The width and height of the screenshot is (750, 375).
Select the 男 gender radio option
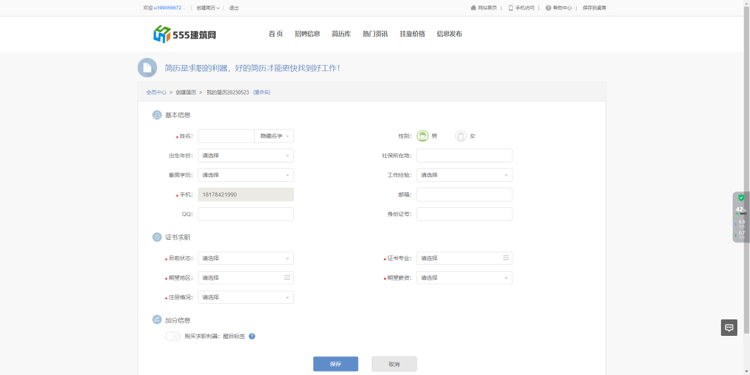click(x=422, y=136)
